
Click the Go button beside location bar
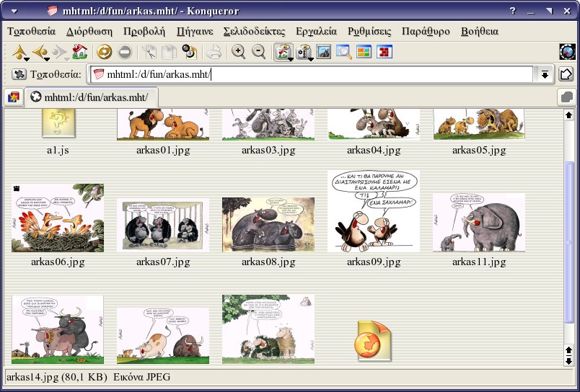pyautogui.click(x=566, y=74)
